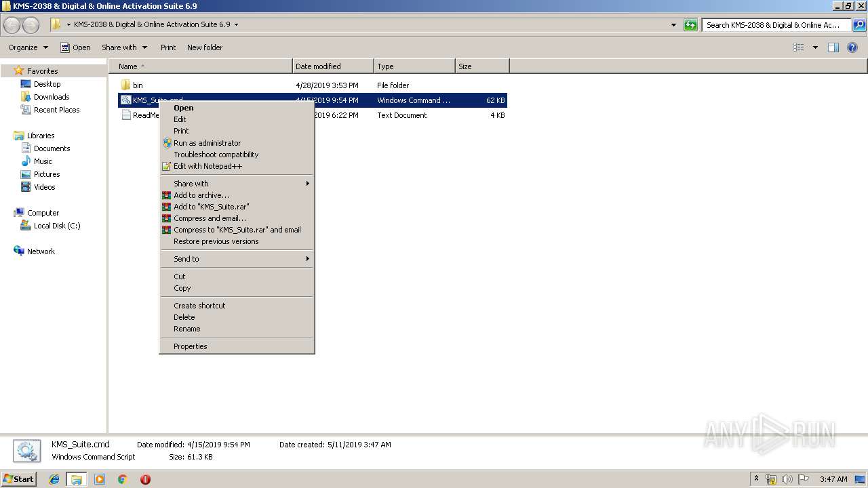Open the Organize dropdown menu
The height and width of the screenshot is (488, 868).
[28, 47]
